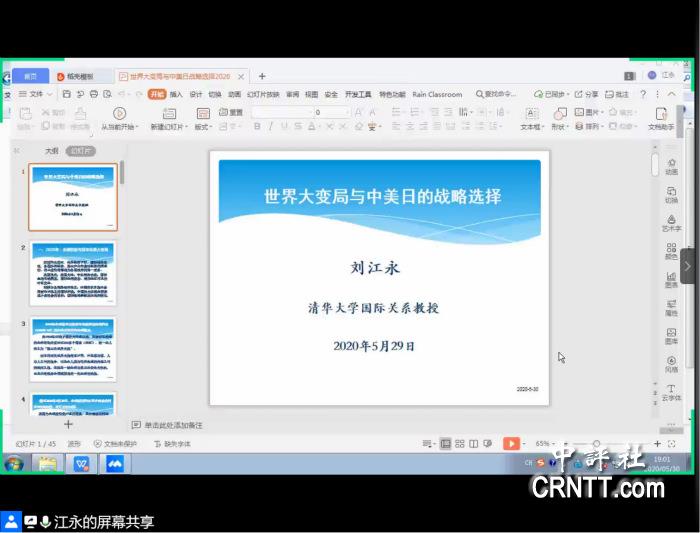Click the Shapes (形状) icon
This screenshot has width=700, height=533.
point(560,113)
